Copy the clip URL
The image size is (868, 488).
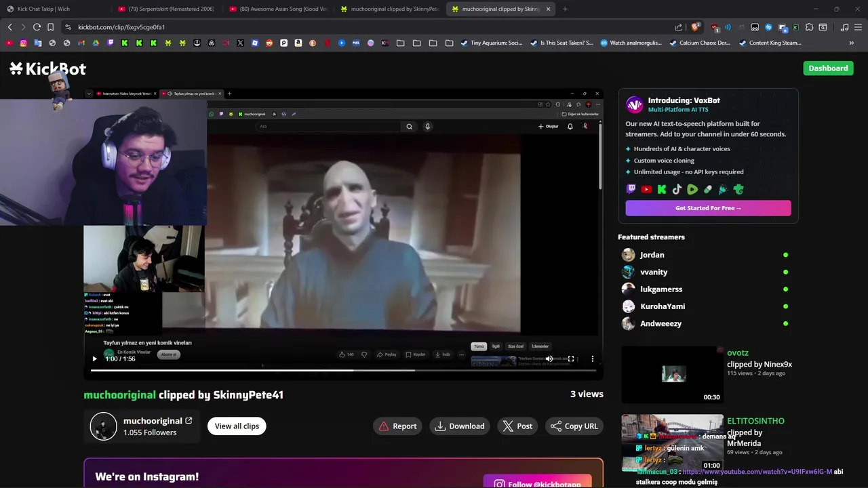tap(574, 426)
